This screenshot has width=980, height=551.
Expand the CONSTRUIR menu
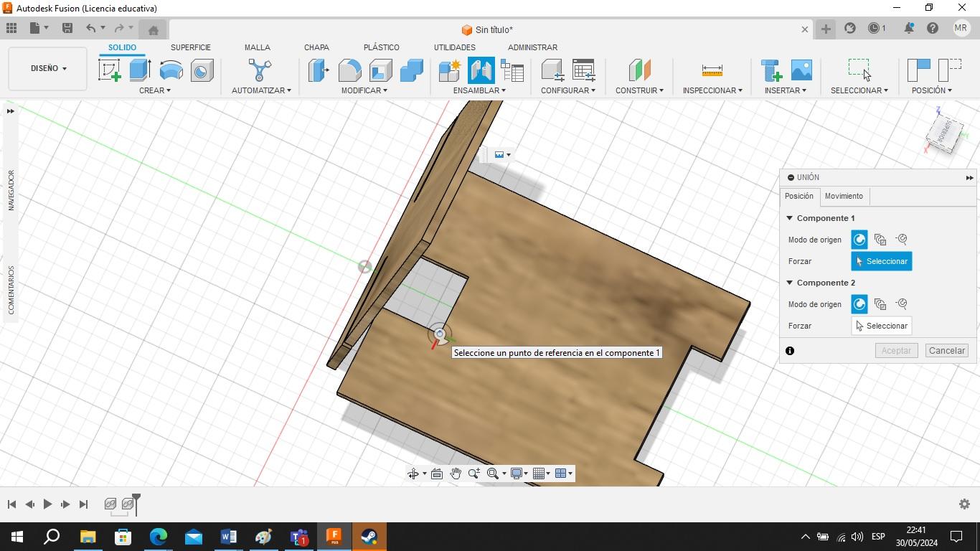(x=639, y=90)
